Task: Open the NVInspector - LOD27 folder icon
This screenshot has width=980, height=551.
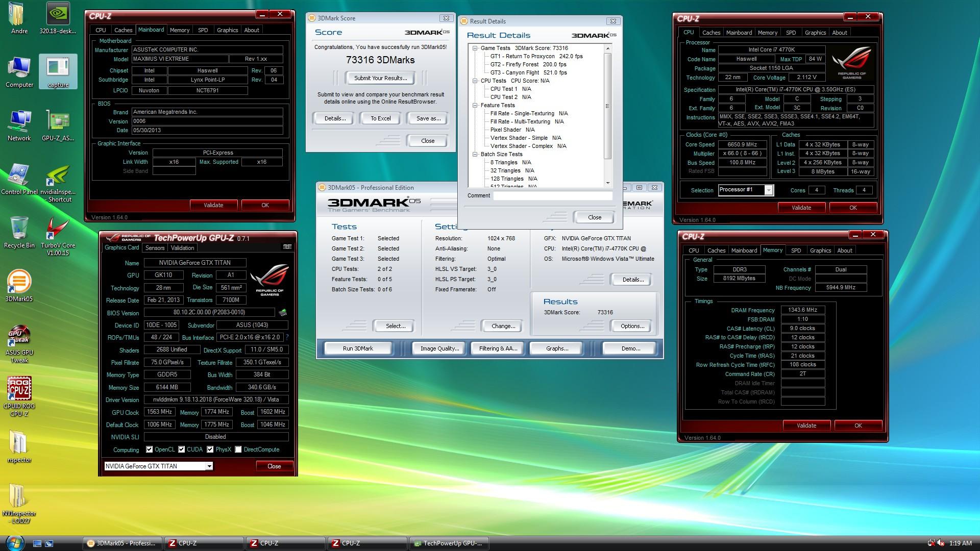Action: 19,504
